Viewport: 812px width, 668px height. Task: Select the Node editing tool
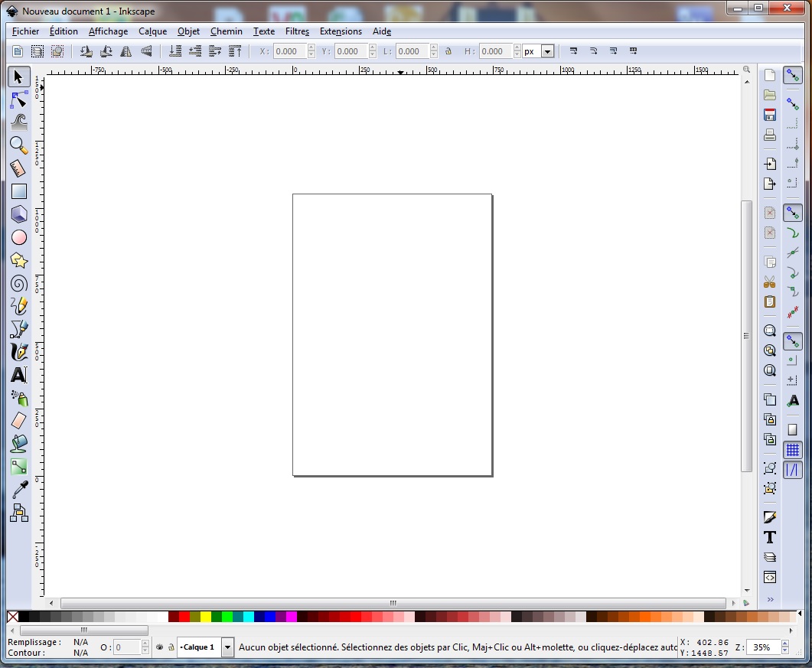pos(18,99)
